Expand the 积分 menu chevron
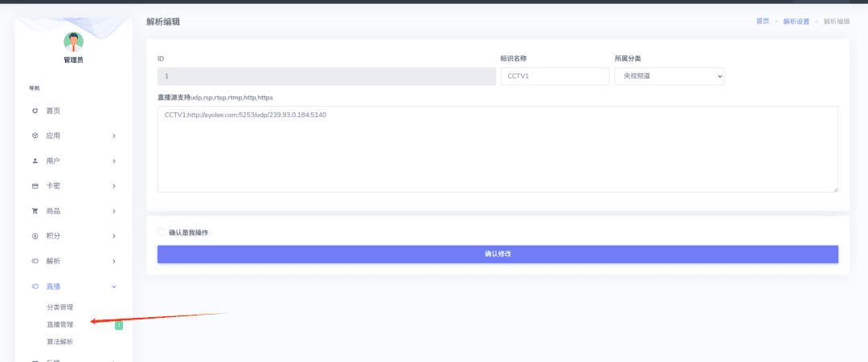868x362 pixels. [114, 236]
